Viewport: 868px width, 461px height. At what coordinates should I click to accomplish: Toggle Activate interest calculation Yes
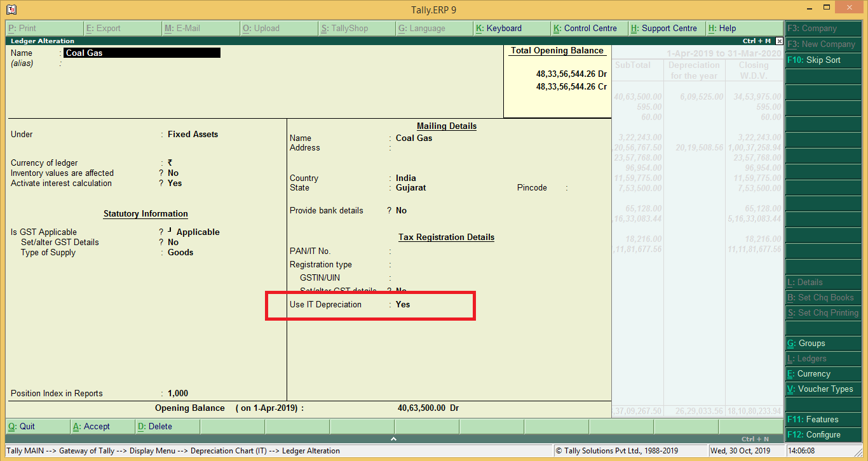click(175, 183)
